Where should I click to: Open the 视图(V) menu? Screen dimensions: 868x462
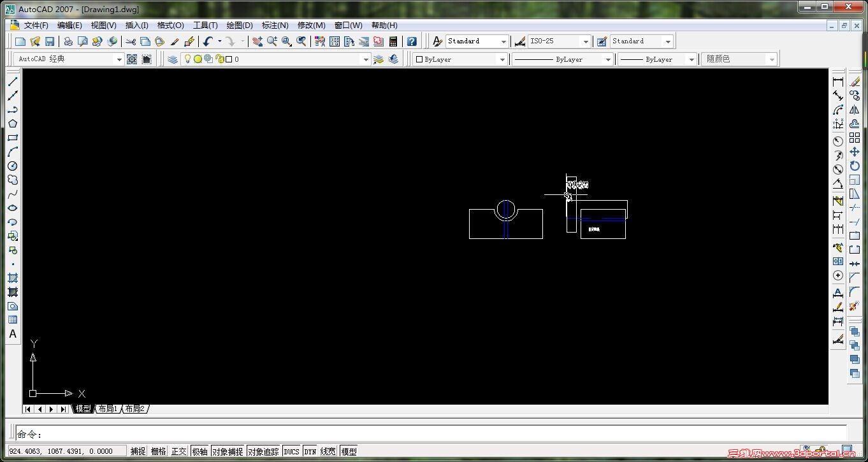pos(103,25)
